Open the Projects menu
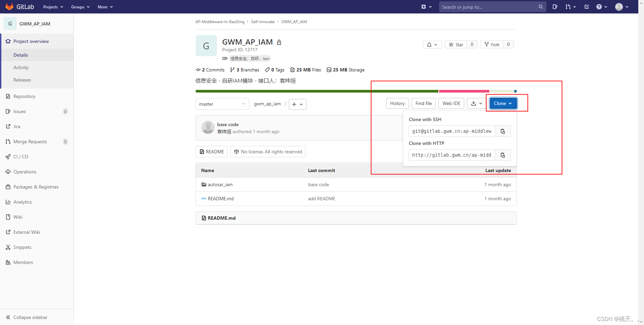Screen dimensions: 644x325 point(53,7)
